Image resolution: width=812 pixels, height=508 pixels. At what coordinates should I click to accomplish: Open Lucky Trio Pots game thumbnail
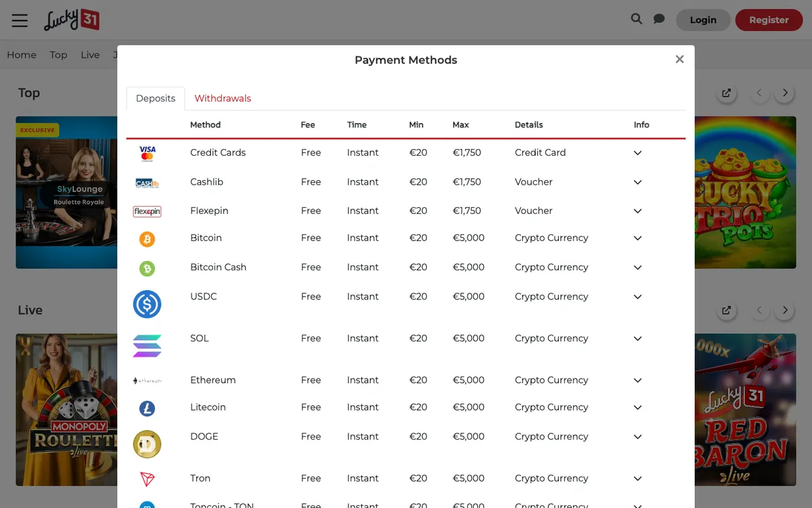(745, 192)
